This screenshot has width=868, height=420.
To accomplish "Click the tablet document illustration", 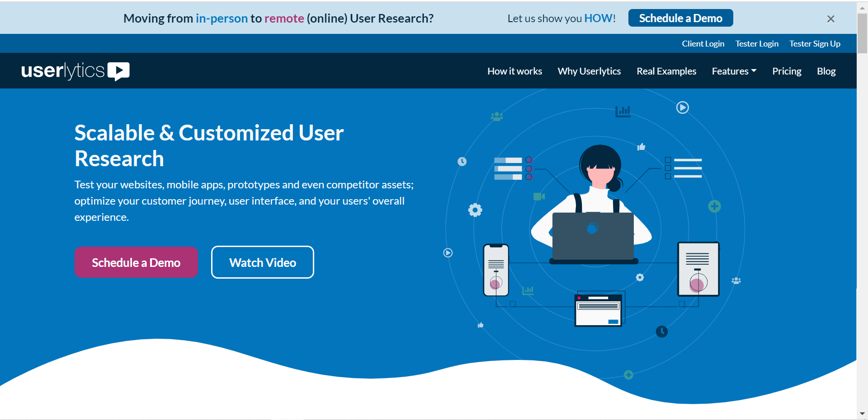I will click(698, 269).
